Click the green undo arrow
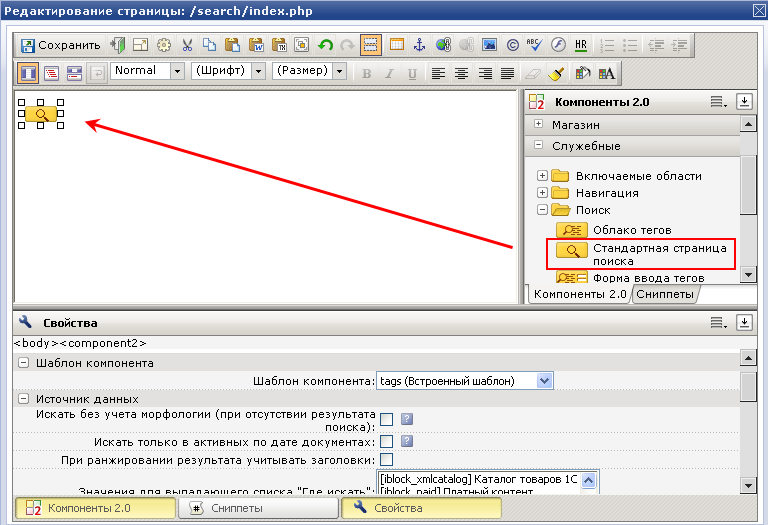Image resolution: width=768 pixels, height=525 pixels. (325, 45)
